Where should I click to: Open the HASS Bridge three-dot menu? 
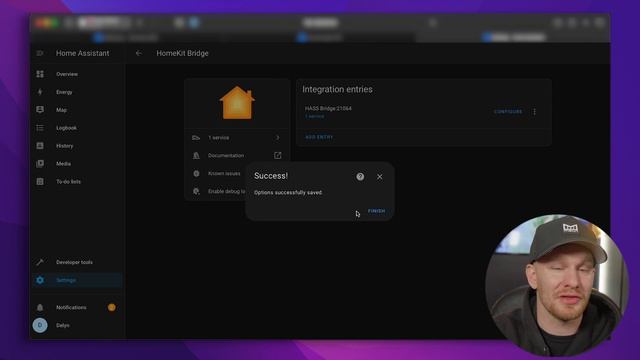[x=534, y=111]
